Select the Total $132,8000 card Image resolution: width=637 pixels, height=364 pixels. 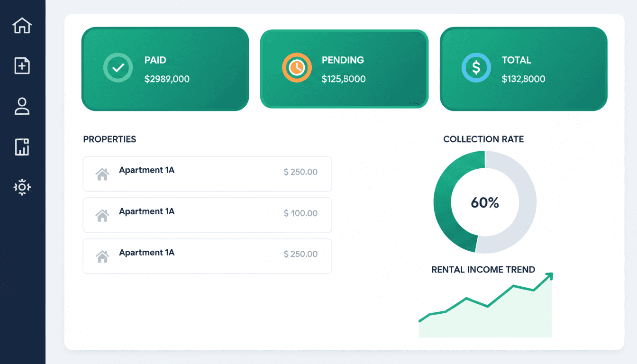523,69
